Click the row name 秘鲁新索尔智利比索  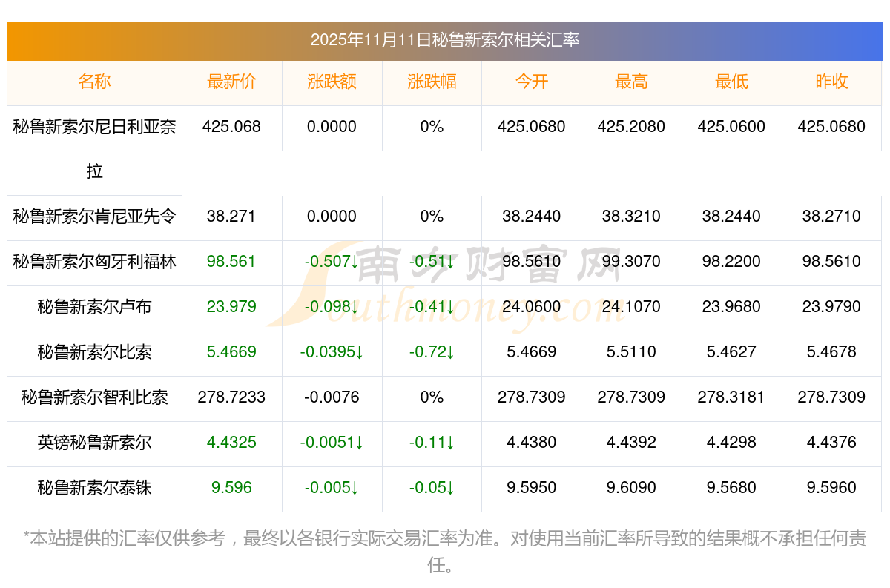(x=95, y=397)
